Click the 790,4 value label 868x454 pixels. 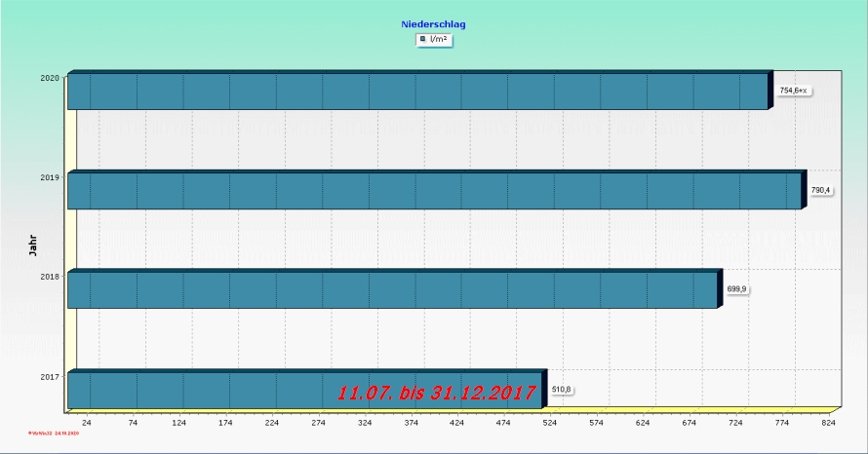(x=820, y=190)
